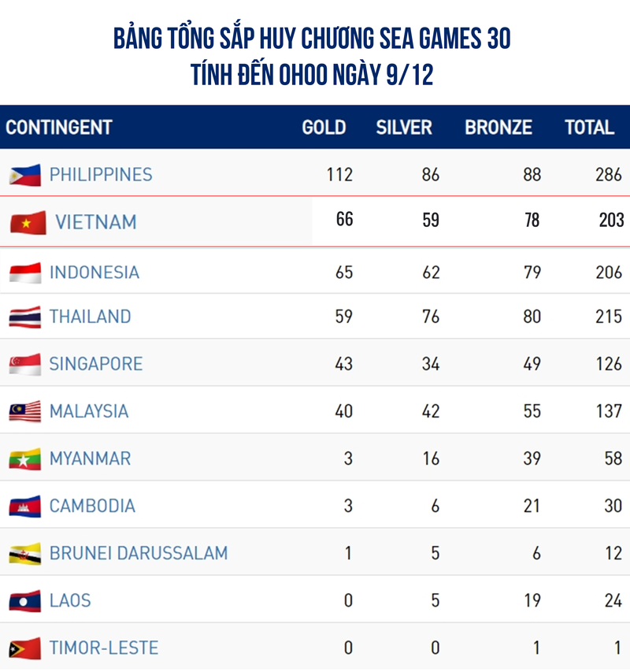Click the Thailand flag icon
This screenshot has width=630, height=672.
[25, 317]
